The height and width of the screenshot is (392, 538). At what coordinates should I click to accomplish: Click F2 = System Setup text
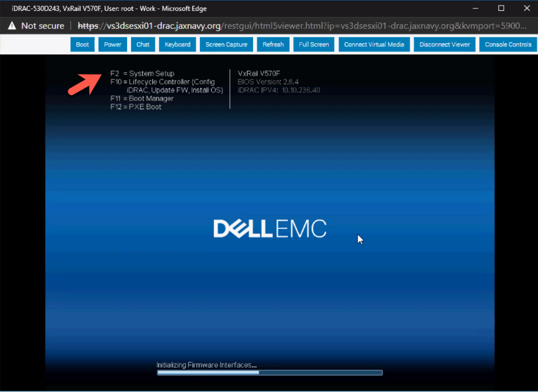tap(142, 73)
